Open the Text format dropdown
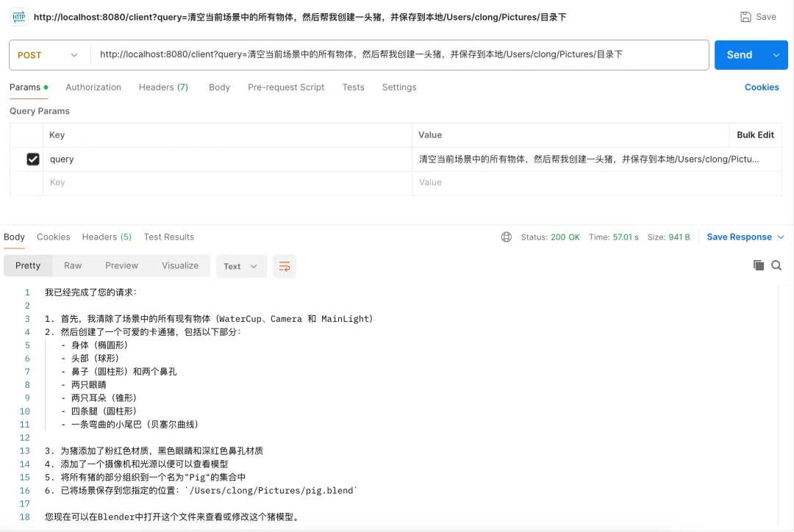 click(x=240, y=266)
